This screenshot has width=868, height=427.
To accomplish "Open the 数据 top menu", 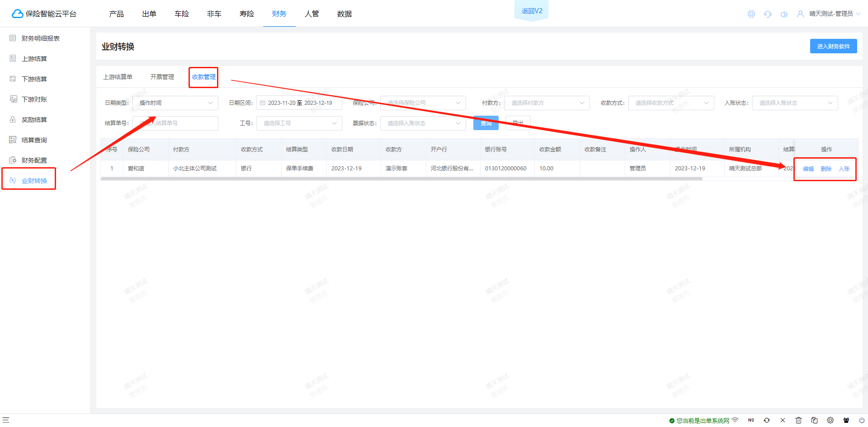I will point(344,14).
